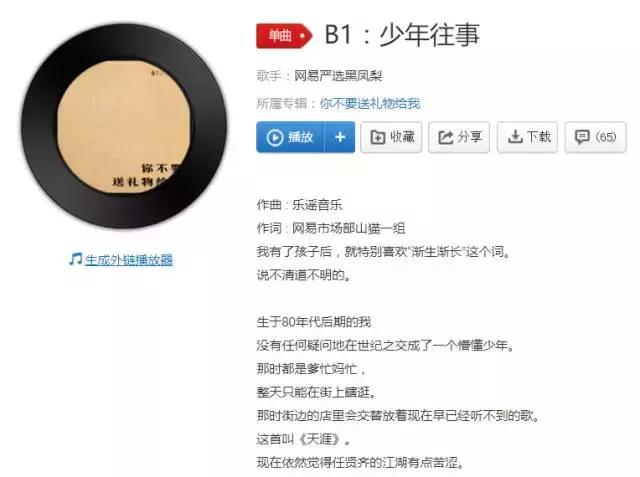Screen dimensions: 640x477
Task: Click the red 单曲 tag badge
Action: 284,35
